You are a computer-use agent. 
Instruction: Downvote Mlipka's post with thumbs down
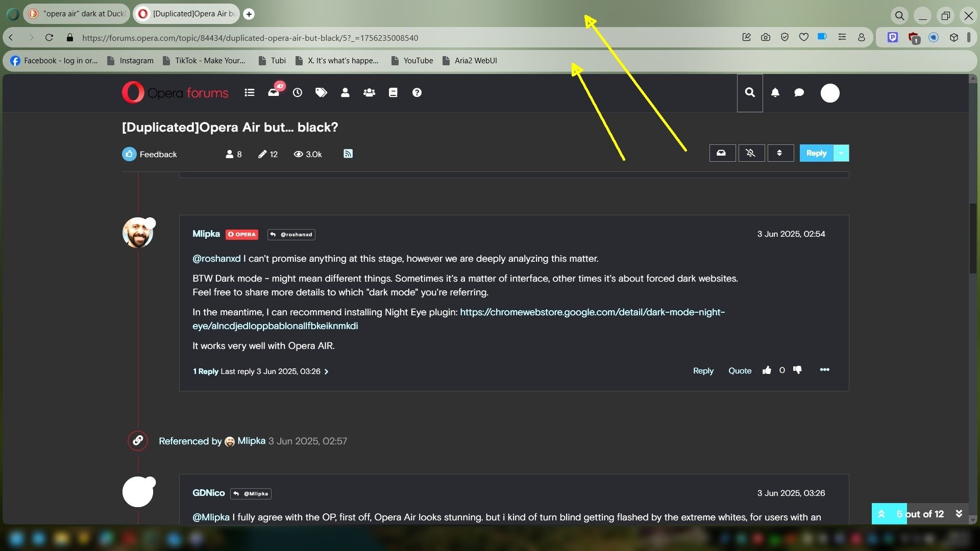coord(797,370)
